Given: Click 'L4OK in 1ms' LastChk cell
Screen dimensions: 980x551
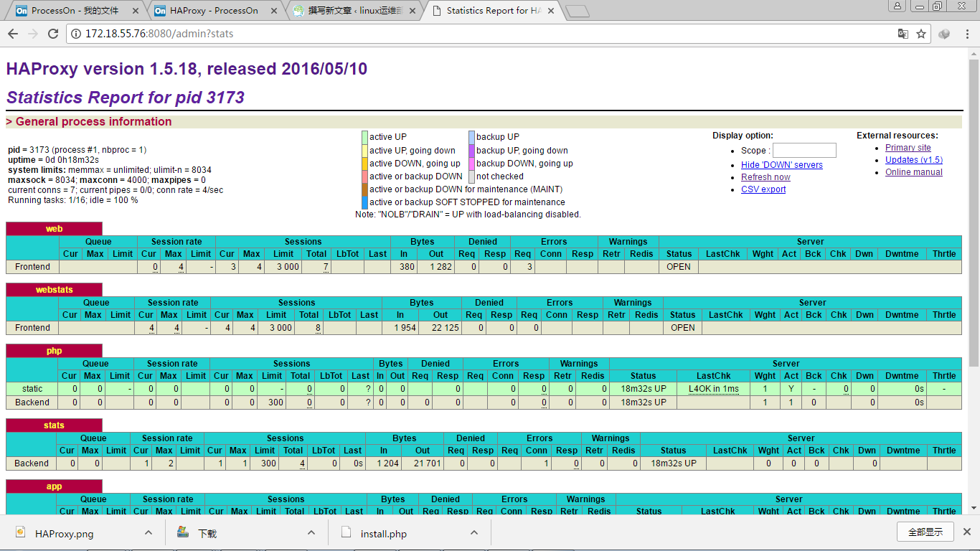Looking at the screenshot, I should click(x=713, y=389).
